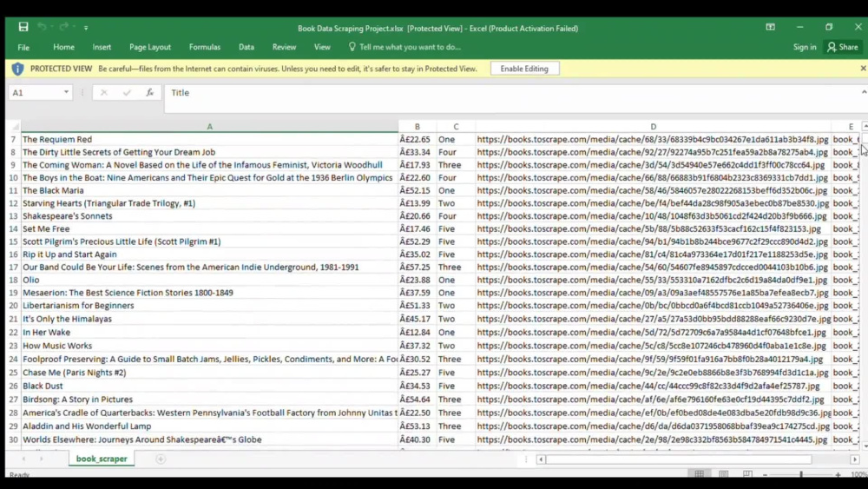Select column B header
Image resolution: width=868 pixels, height=489 pixels.
(x=418, y=126)
